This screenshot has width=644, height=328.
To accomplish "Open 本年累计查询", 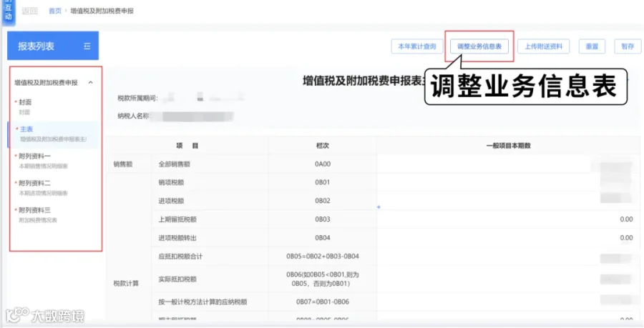I will coord(417,46).
